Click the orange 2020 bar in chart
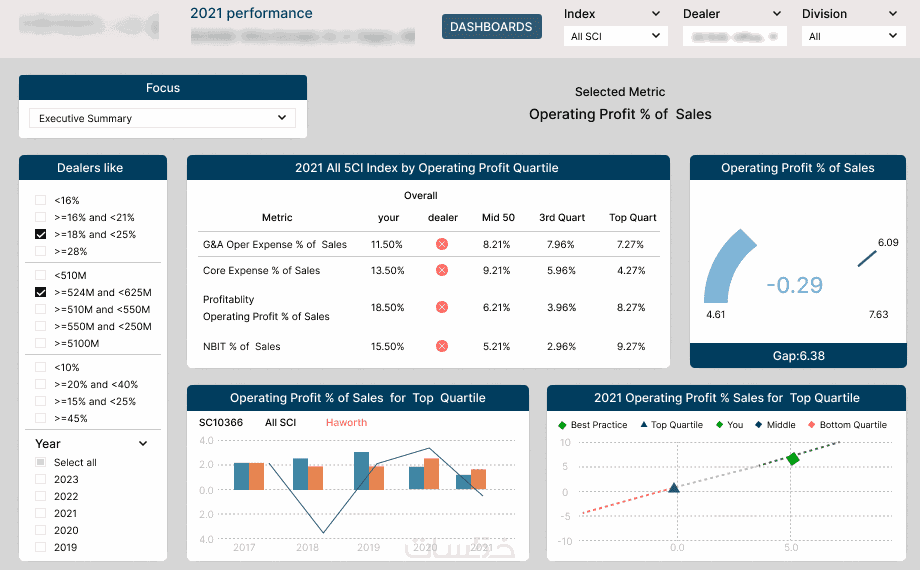This screenshot has height=570, width=920. pyautogui.click(x=431, y=474)
